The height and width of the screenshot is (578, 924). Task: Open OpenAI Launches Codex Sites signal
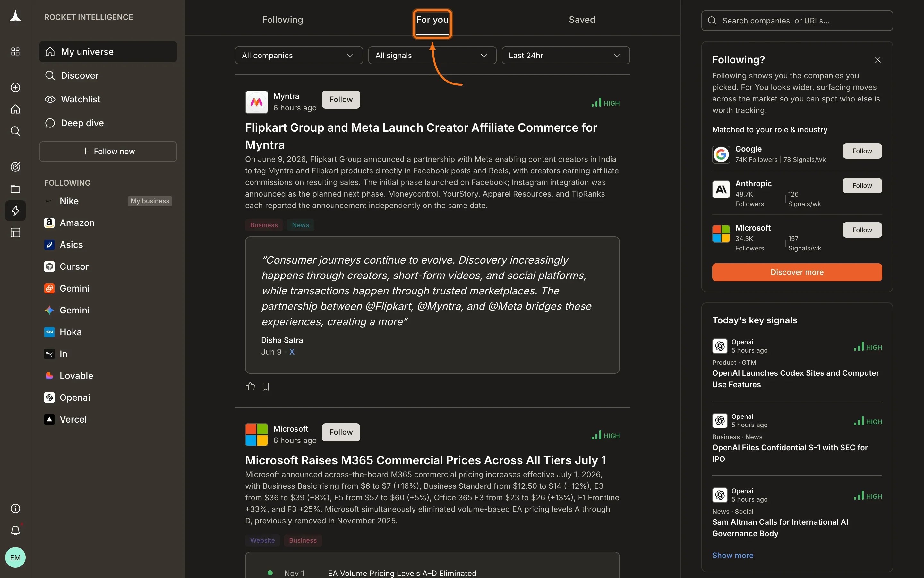(x=795, y=379)
